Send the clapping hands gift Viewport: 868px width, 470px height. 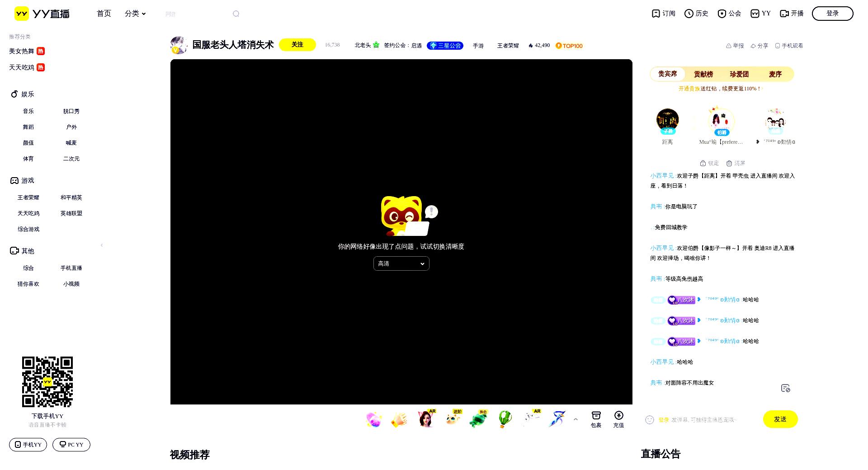(x=399, y=420)
